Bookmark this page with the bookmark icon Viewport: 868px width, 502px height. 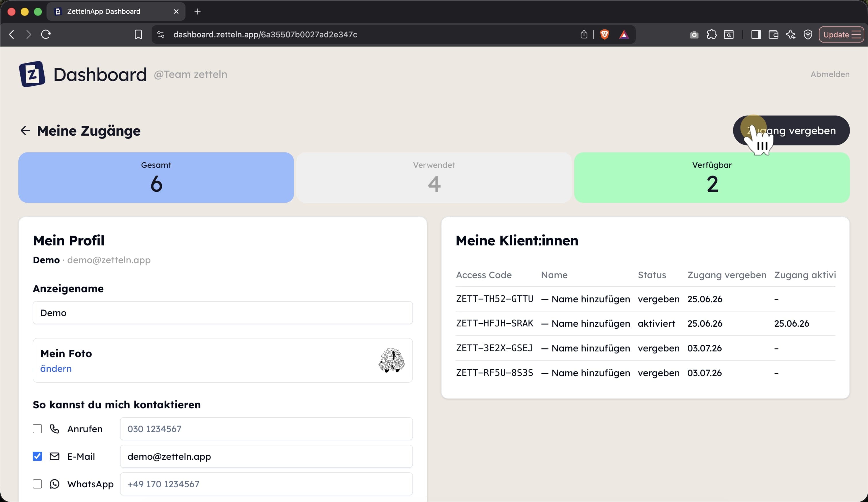(138, 34)
